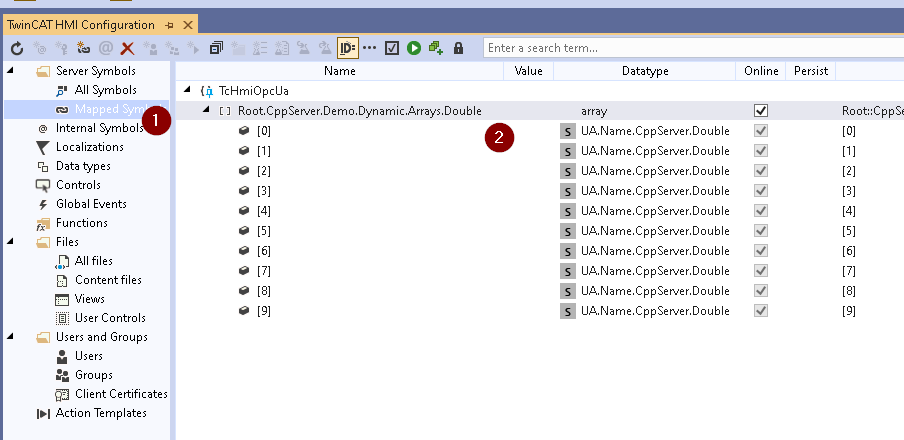Screen dimensions: 904x440
Task: Click the array brackets icon of Root.CppServer row
Action: click(225, 111)
